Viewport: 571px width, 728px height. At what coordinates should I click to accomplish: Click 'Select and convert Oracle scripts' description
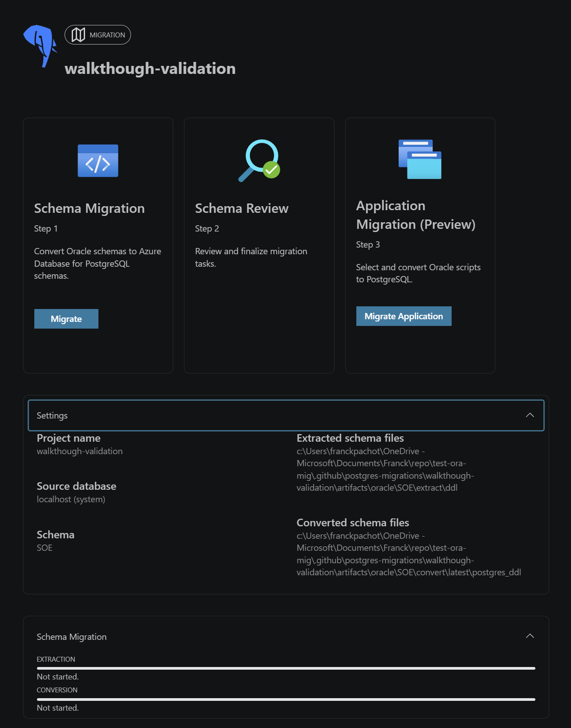(x=418, y=273)
